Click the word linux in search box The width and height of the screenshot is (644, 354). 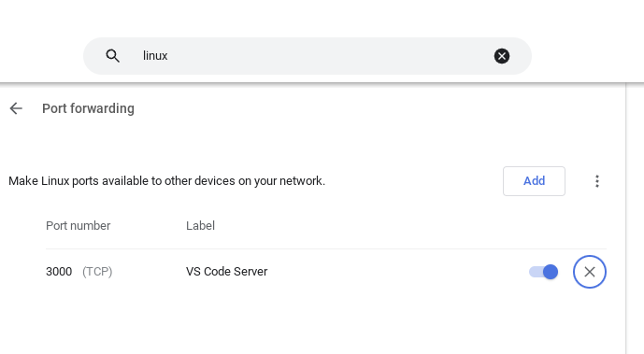pyautogui.click(x=155, y=56)
